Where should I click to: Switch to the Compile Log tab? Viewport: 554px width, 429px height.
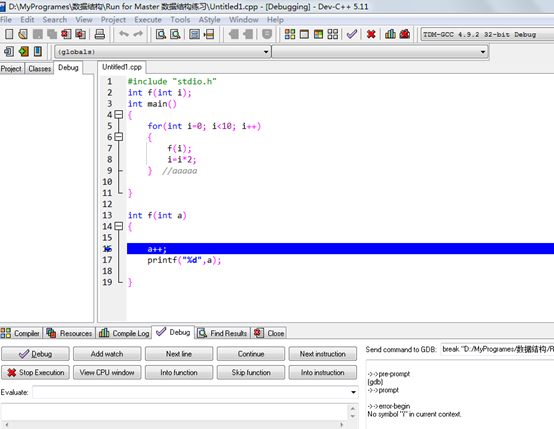point(124,333)
